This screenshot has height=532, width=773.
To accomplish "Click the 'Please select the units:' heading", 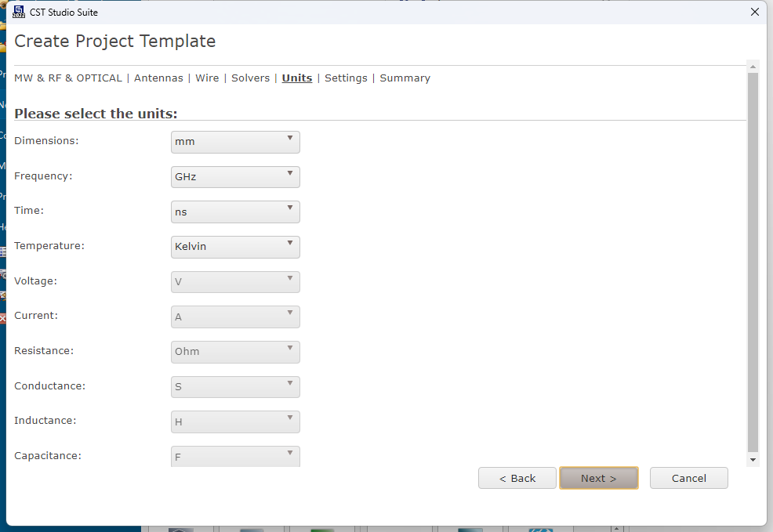I will (96, 114).
